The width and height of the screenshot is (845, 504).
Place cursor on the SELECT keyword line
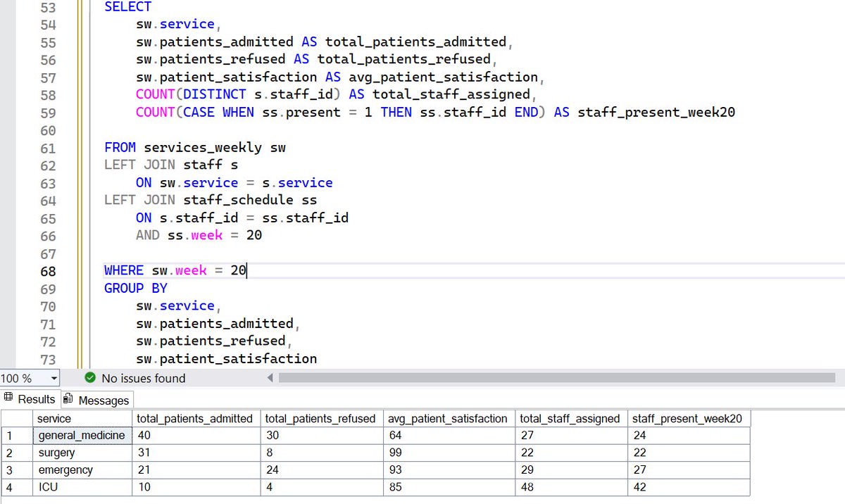(x=127, y=7)
